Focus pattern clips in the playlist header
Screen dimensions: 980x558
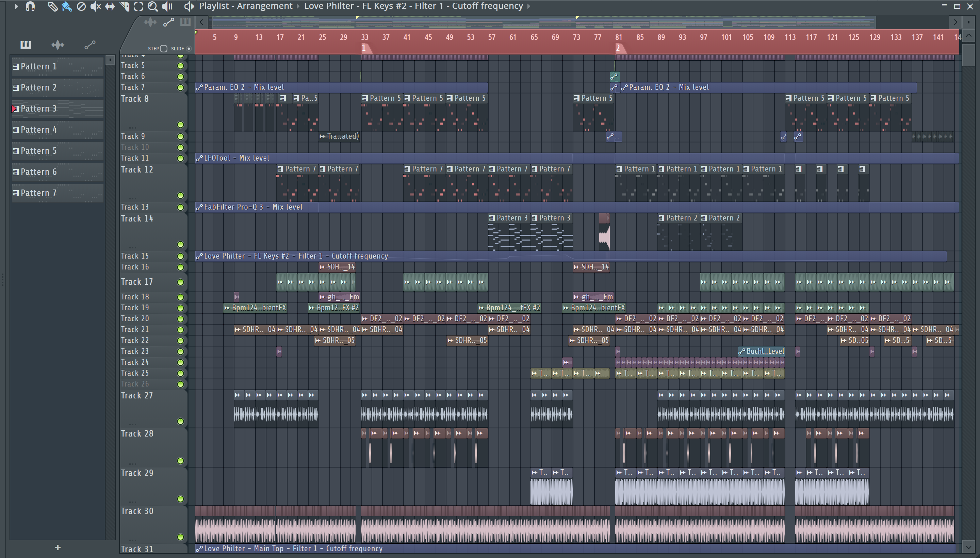[x=185, y=22]
